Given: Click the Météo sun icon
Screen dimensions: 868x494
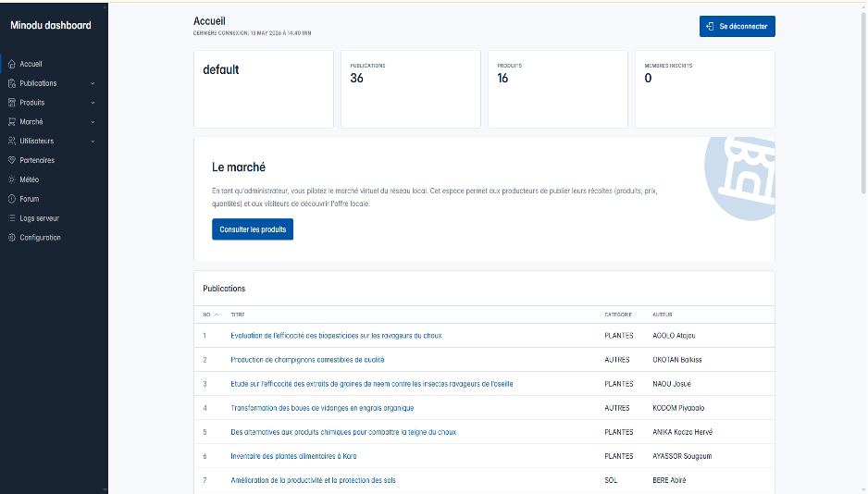Looking at the screenshot, I should point(12,179).
